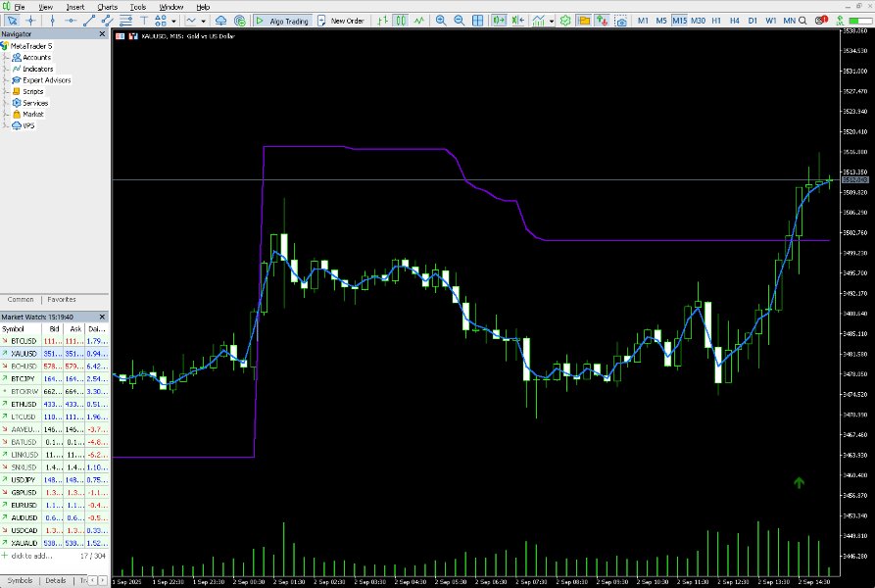Image resolution: width=875 pixels, height=588 pixels.
Task: Zoom out on the chart
Action: point(460,21)
